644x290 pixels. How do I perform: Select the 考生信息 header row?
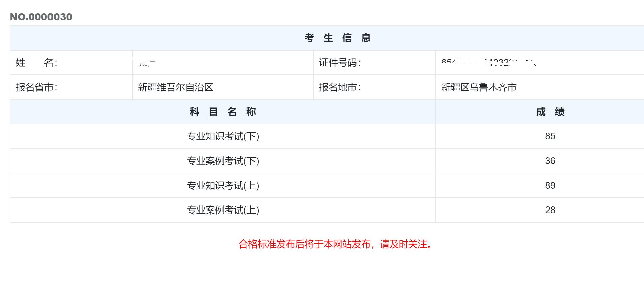(x=327, y=38)
